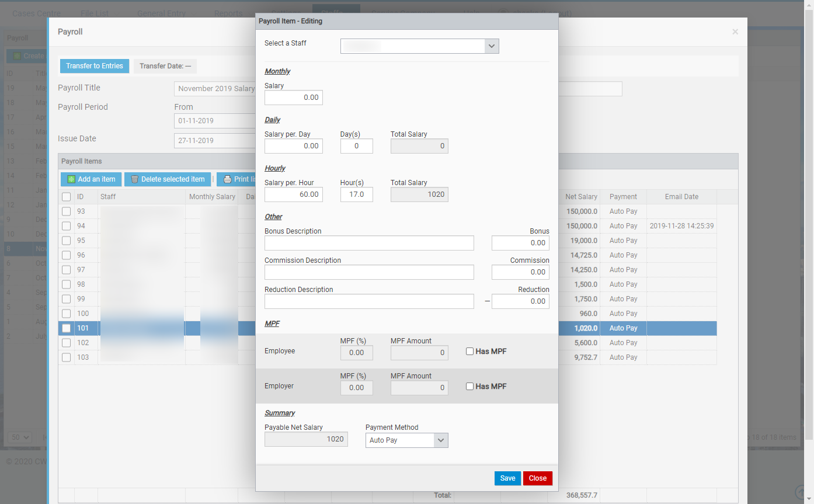Viewport: 814px width, 504px height.
Task: Close the Payroll window with X
Action: (x=735, y=32)
